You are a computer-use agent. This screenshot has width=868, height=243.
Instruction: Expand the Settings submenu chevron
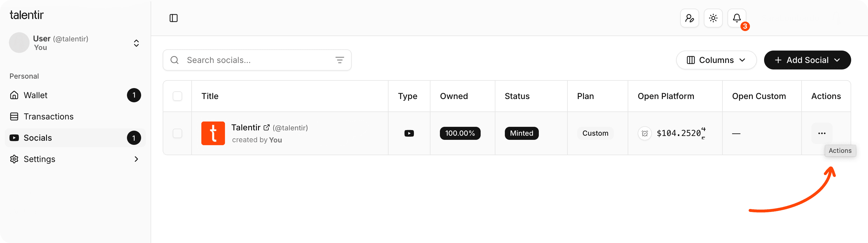pos(136,159)
